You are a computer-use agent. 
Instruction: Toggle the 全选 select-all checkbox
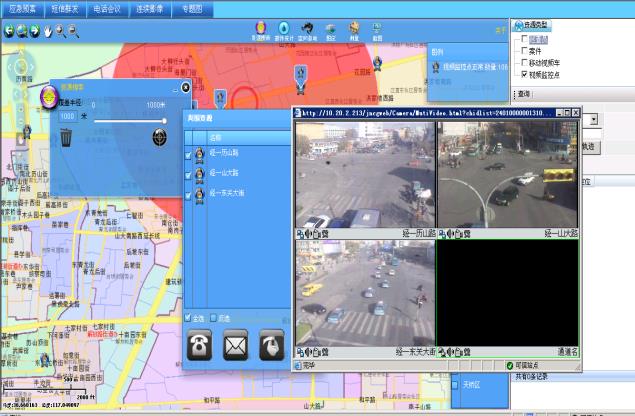point(188,318)
